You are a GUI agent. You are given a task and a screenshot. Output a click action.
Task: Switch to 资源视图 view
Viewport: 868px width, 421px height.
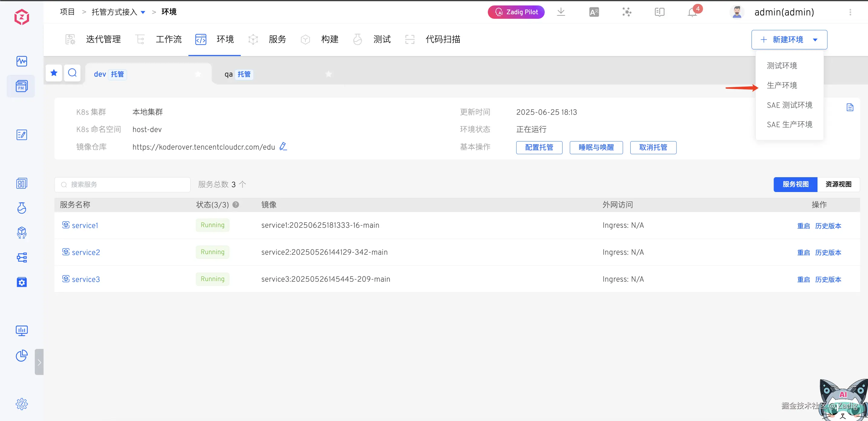[838, 184]
